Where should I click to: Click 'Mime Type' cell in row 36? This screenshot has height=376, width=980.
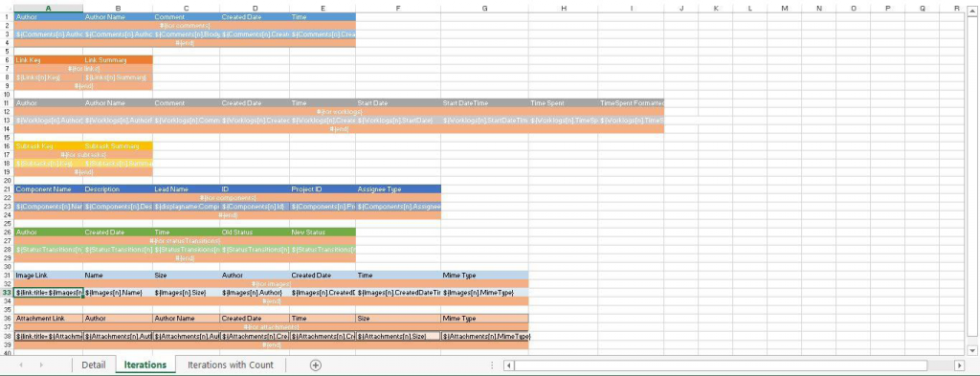pos(484,319)
